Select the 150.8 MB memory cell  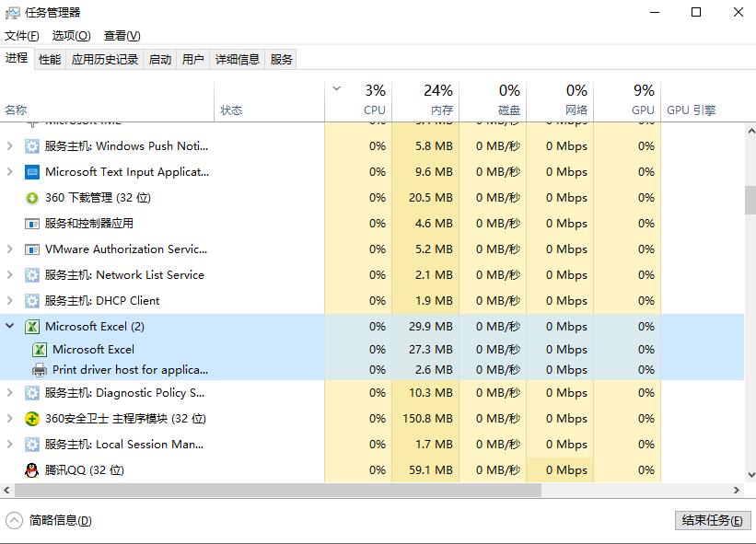[425, 419]
